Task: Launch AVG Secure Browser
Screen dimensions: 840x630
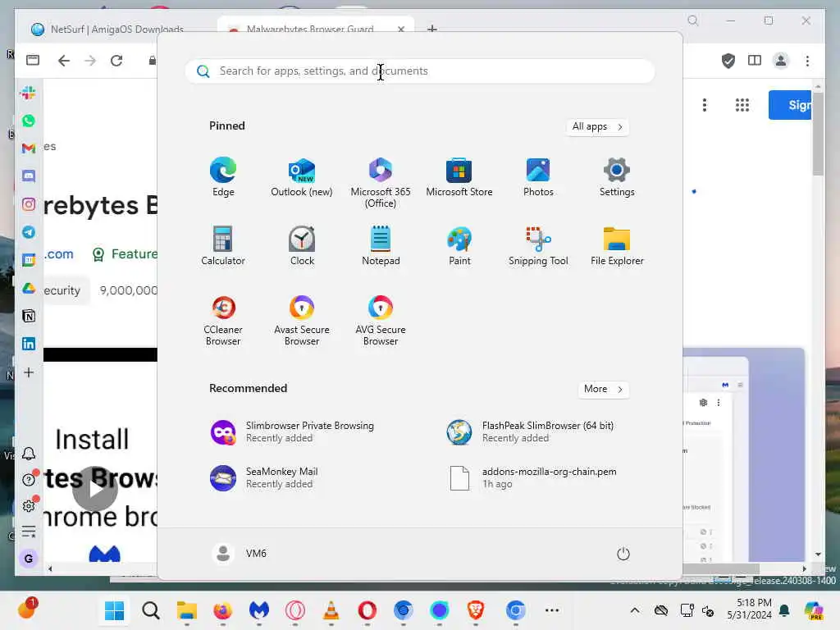Action: (381, 321)
